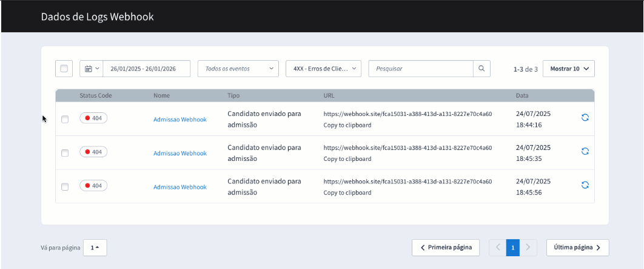644x269 pixels.
Task: Go to previous page arrow
Action: click(497, 248)
